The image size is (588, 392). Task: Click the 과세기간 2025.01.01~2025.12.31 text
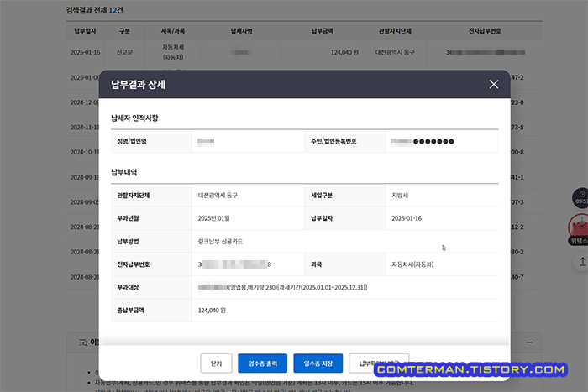pyautogui.click(x=322, y=287)
